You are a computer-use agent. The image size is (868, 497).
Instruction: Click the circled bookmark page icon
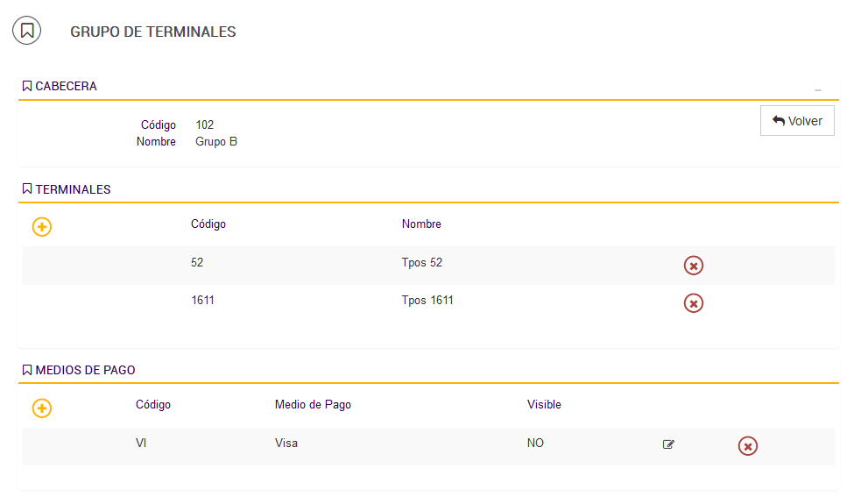pos(26,31)
